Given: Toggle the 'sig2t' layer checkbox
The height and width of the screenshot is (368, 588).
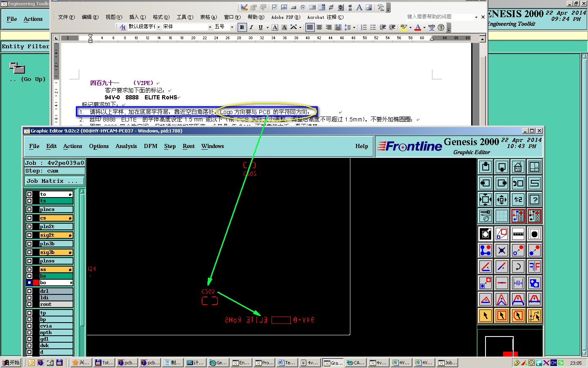Looking at the screenshot, I should 29,235.
